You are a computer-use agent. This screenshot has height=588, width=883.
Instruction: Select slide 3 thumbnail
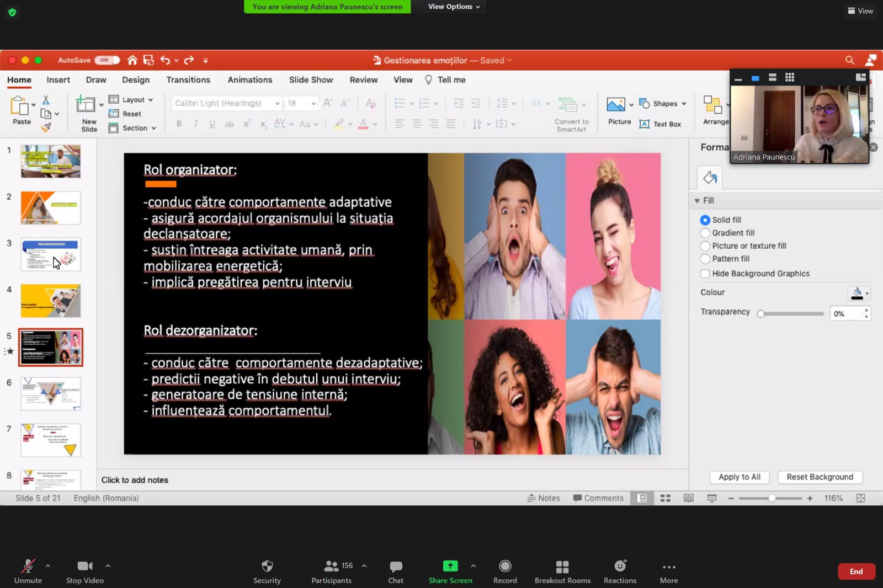(x=51, y=254)
